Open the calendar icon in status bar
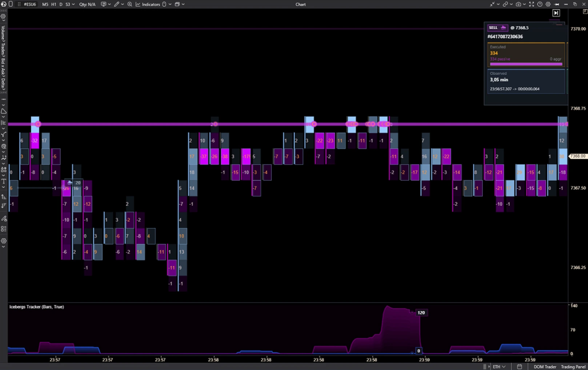The height and width of the screenshot is (370, 588). (x=520, y=367)
